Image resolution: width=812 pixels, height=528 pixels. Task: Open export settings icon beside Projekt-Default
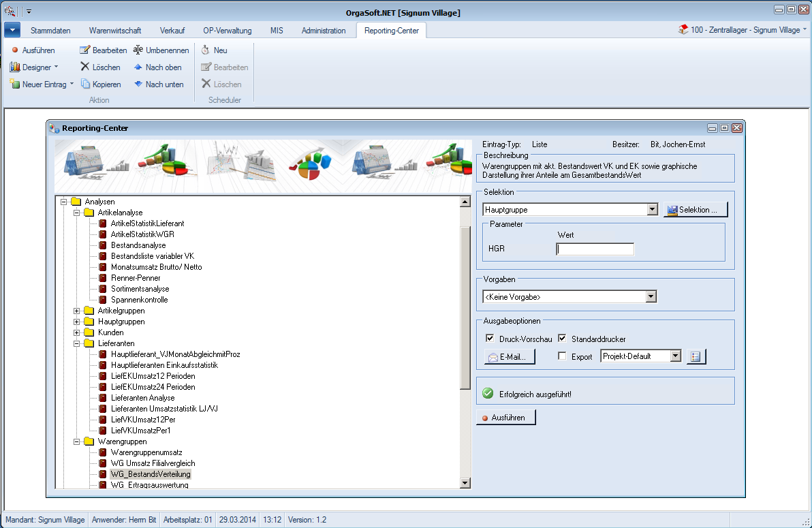(x=696, y=356)
